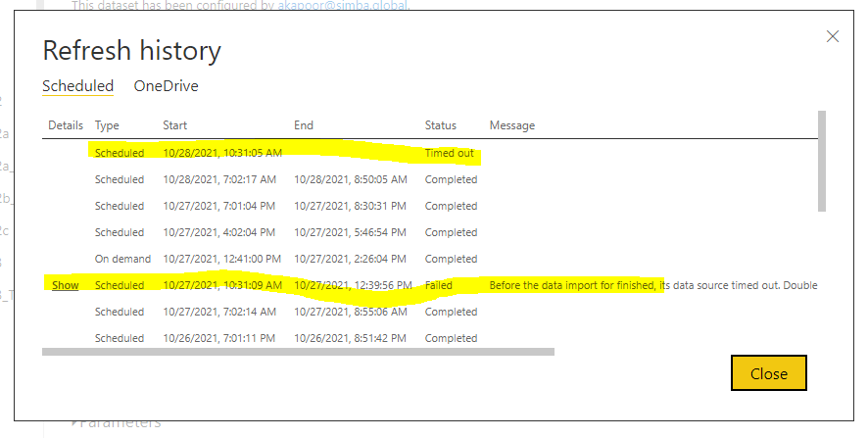Screen dimensions: 868x438
Task: Select the On demand type cell
Action: coord(122,259)
